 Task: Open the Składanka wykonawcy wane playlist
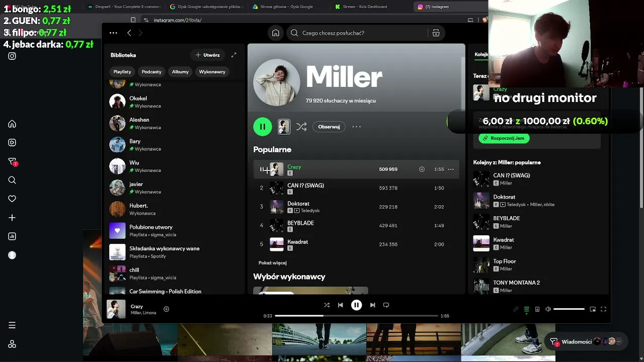tap(173, 252)
